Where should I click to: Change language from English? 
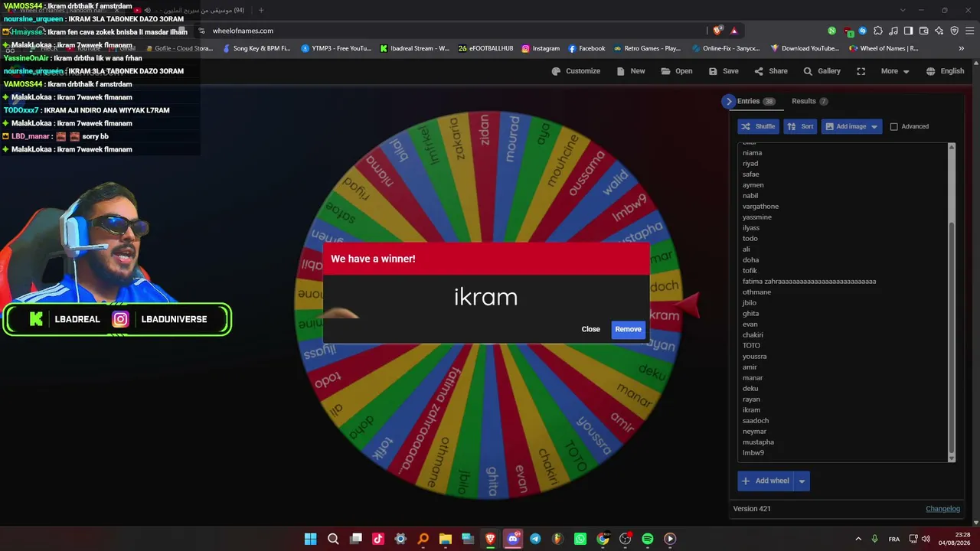pos(945,71)
